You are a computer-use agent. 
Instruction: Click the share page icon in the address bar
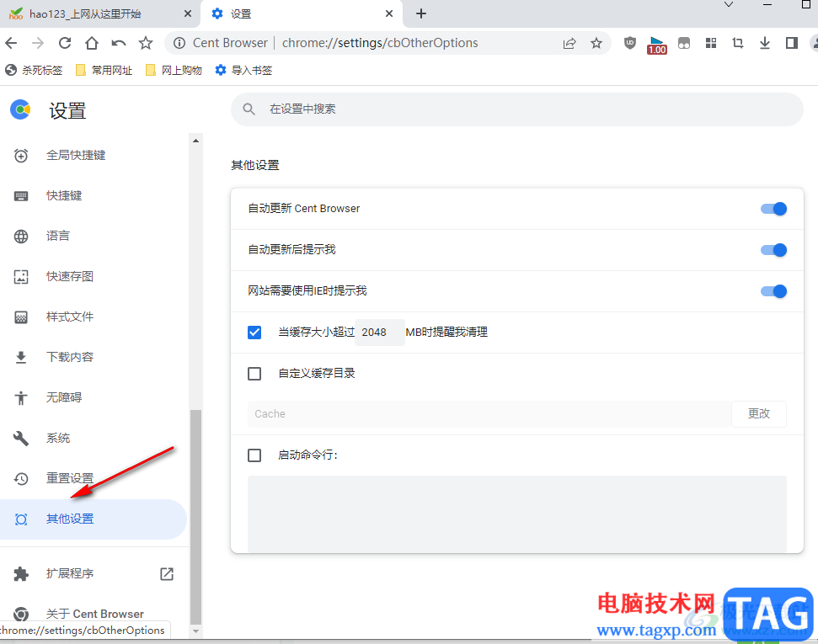point(569,43)
